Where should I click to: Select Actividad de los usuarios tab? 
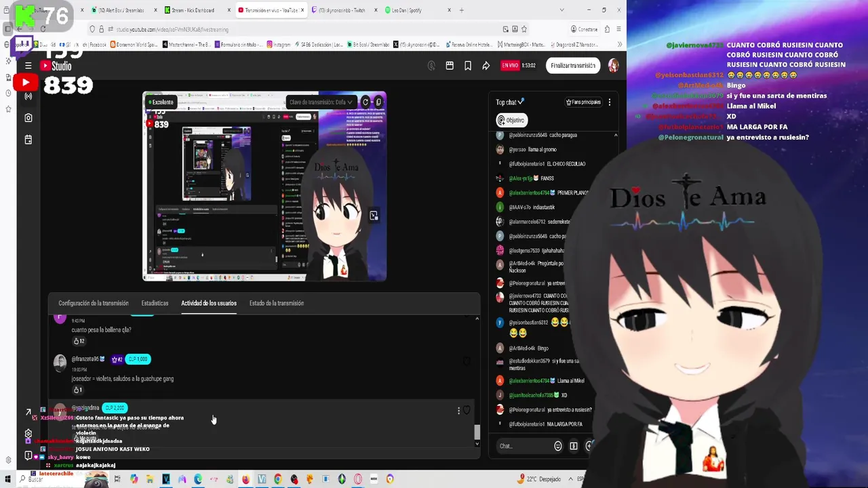209,303
